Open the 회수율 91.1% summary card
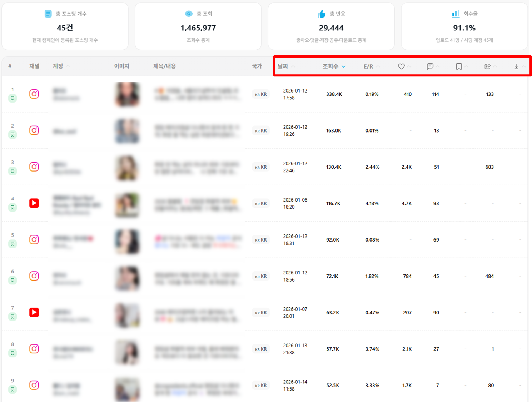 coord(464,26)
